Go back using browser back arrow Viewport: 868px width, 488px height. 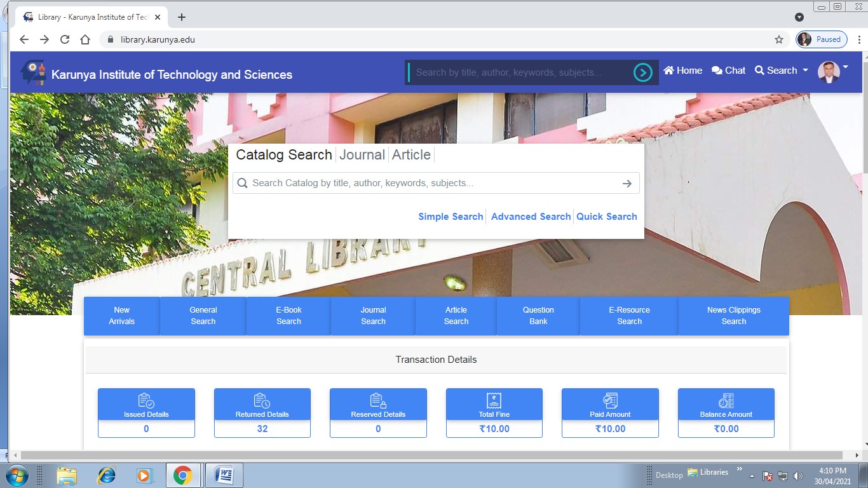(24, 39)
